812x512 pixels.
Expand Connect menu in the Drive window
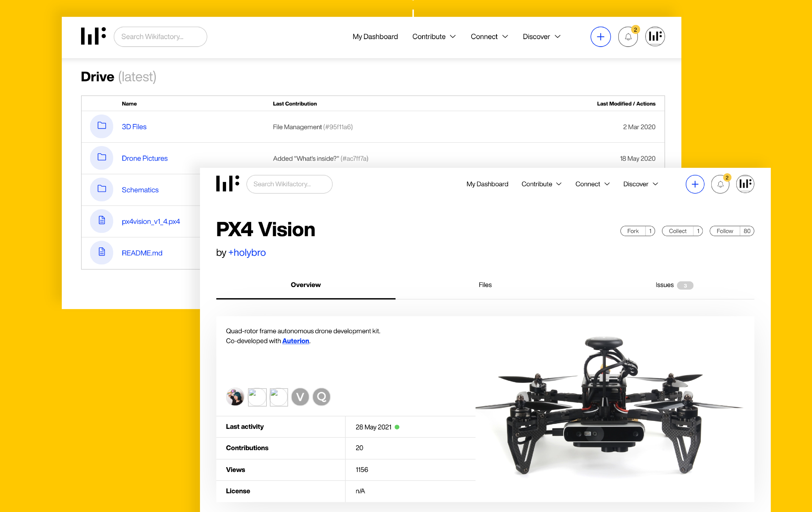click(489, 36)
